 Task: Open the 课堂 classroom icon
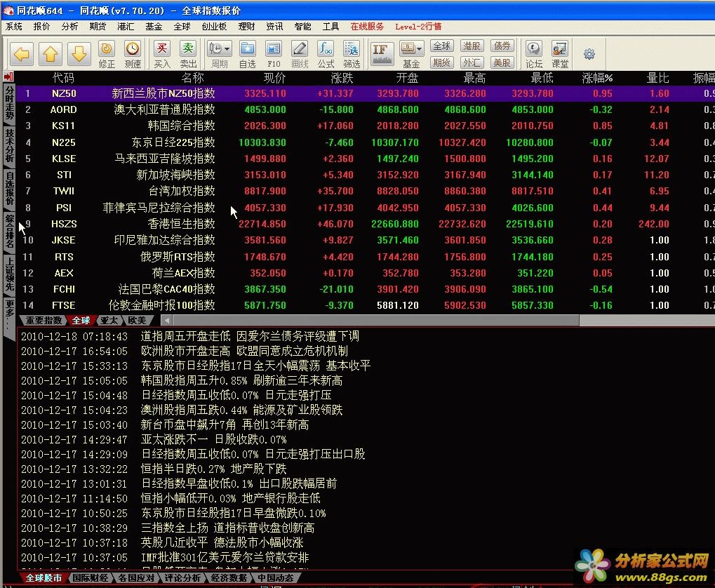tap(559, 54)
